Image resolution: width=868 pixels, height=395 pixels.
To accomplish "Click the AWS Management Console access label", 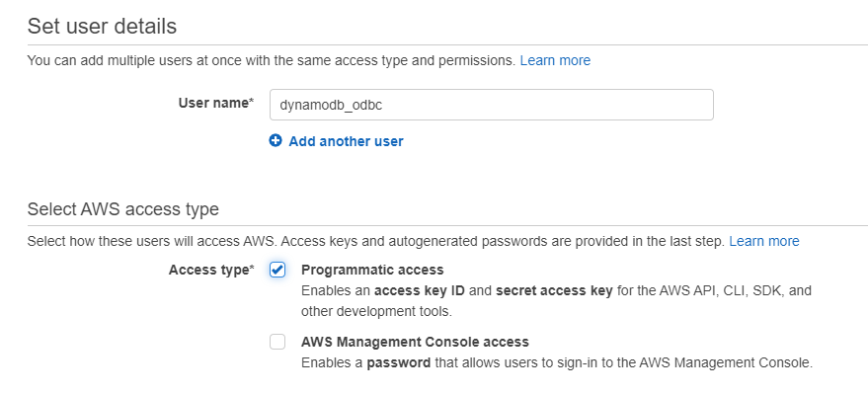I will pos(415,342).
